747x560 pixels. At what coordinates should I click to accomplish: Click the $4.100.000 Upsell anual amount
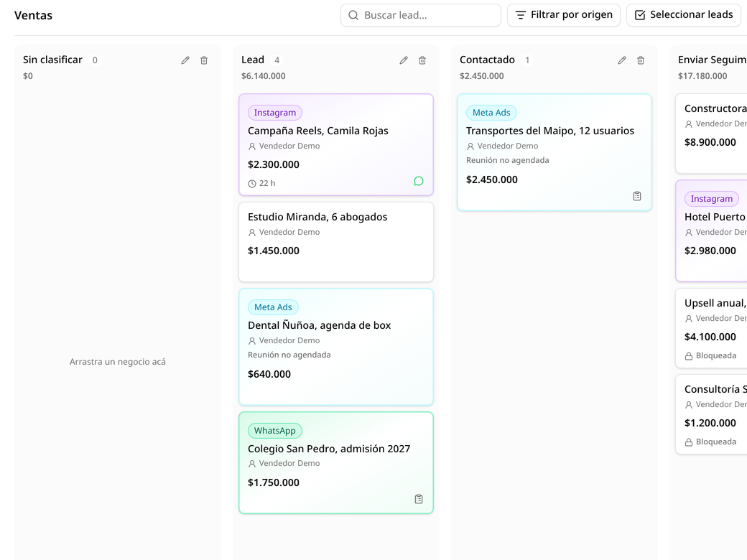[x=710, y=337]
